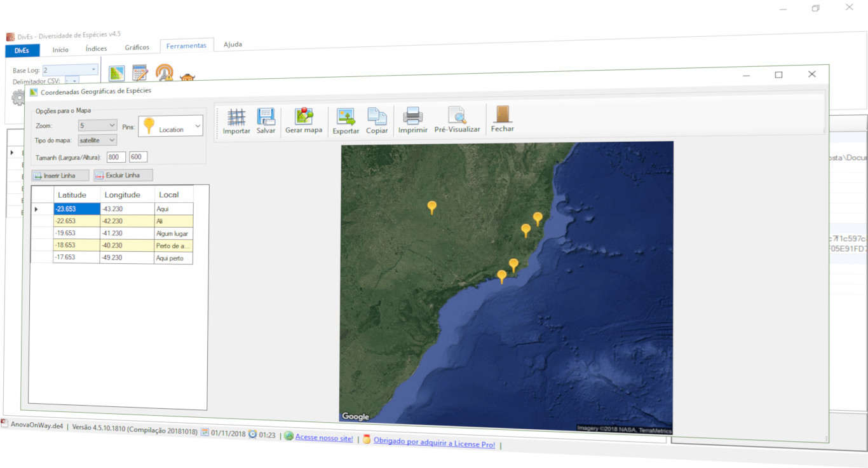Image resolution: width=868 pixels, height=468 pixels.
Task: Select the latitude cell -22.653
Action: pyautogui.click(x=77, y=221)
